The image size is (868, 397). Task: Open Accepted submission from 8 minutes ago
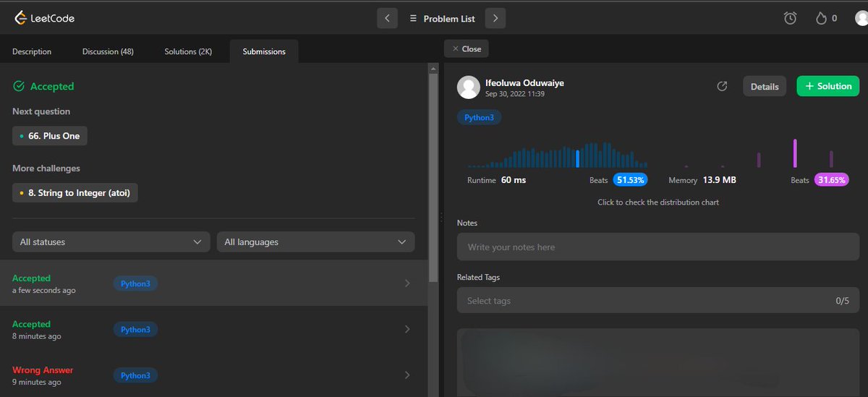(x=213, y=329)
